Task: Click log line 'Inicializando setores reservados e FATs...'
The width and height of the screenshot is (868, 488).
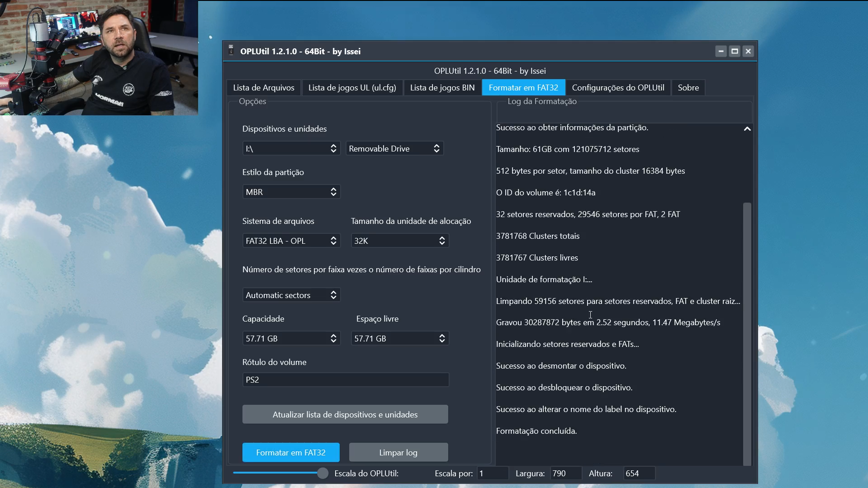Action: coord(568,344)
